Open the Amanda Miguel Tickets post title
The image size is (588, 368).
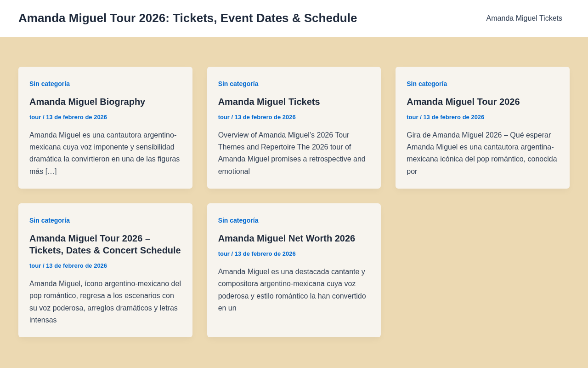point(269,102)
